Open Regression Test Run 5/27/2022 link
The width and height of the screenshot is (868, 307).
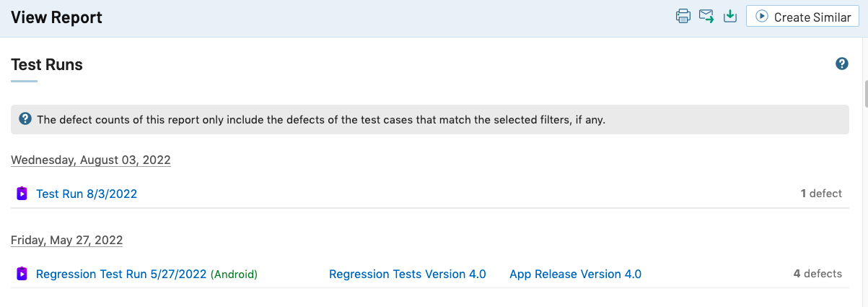[x=121, y=274]
